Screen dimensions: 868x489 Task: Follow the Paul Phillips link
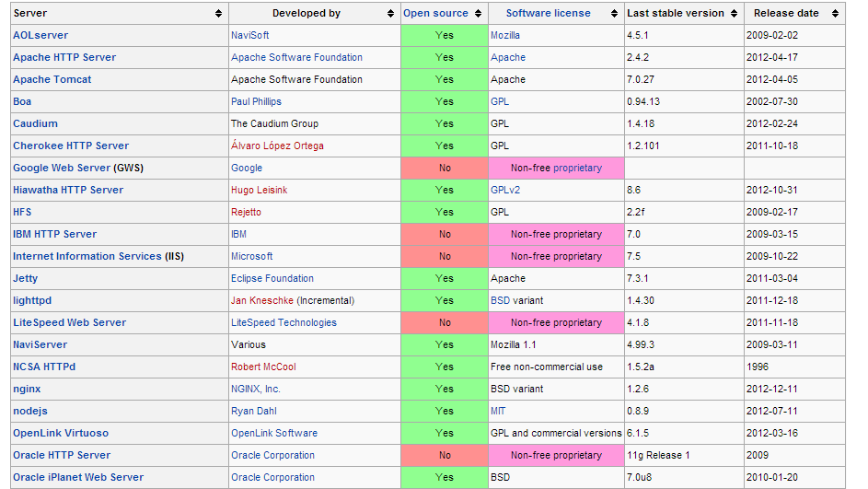(256, 102)
